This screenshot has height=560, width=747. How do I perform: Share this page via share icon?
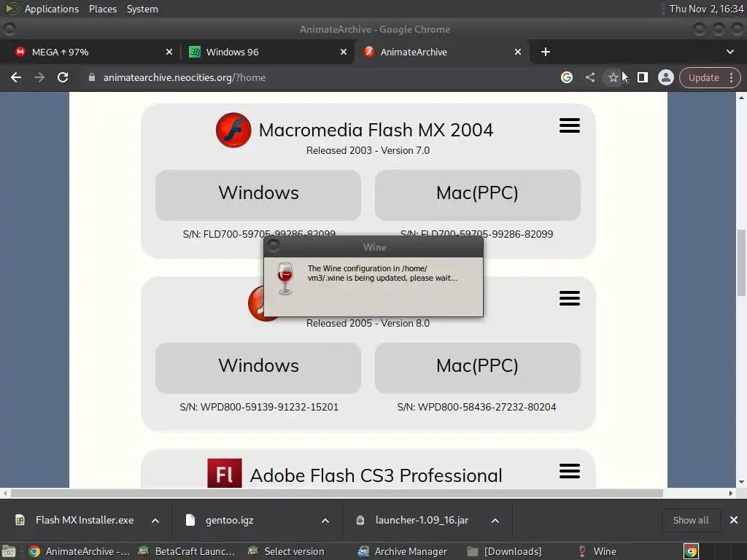[589, 77]
